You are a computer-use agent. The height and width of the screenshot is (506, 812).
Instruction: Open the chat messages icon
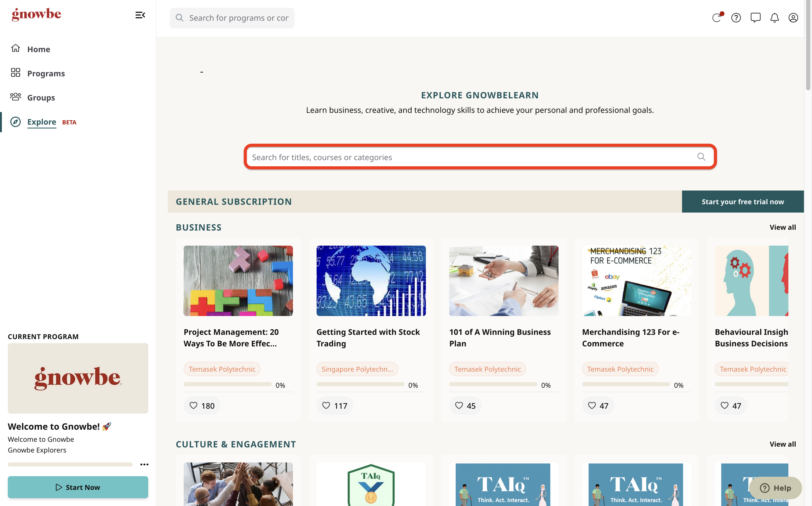tap(755, 17)
